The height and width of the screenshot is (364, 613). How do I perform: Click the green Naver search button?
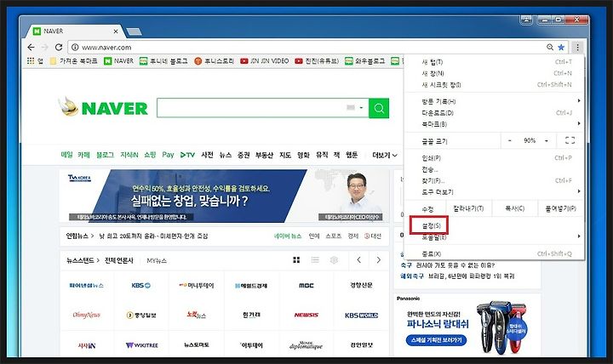click(379, 108)
